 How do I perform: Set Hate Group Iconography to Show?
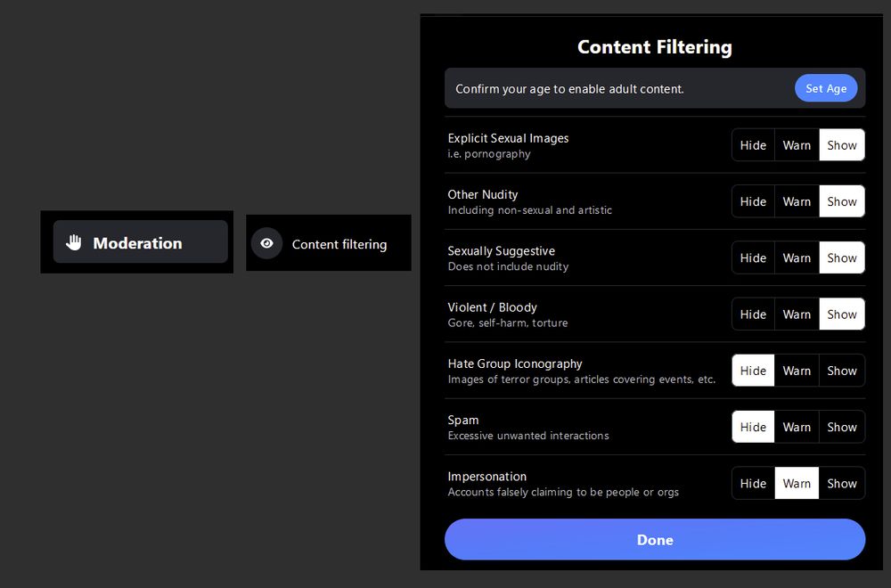(x=842, y=371)
